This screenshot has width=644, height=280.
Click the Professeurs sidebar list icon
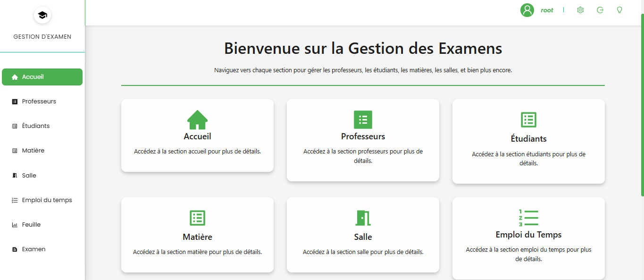click(x=15, y=102)
